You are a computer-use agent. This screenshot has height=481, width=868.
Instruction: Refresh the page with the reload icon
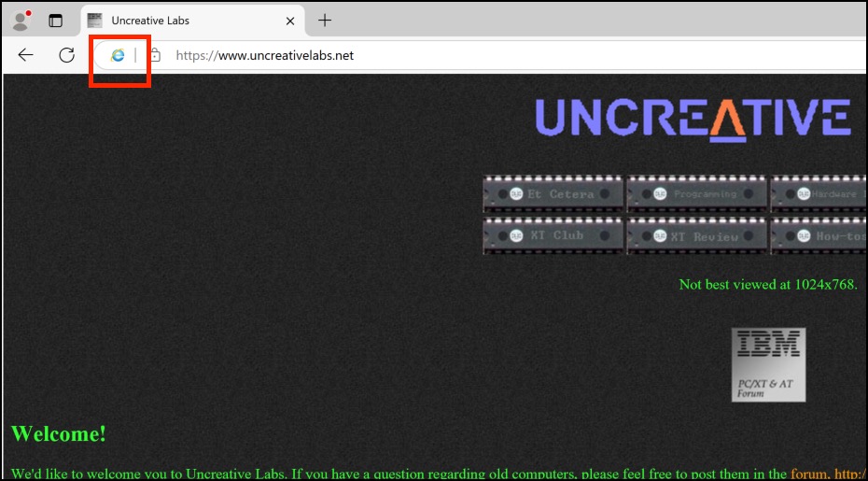[x=66, y=55]
